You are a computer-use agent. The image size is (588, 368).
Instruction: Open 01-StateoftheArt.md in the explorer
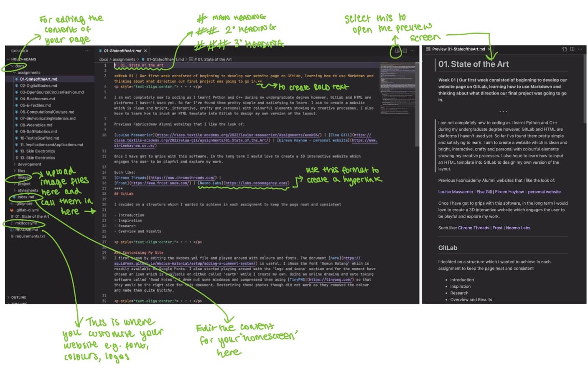point(38,79)
